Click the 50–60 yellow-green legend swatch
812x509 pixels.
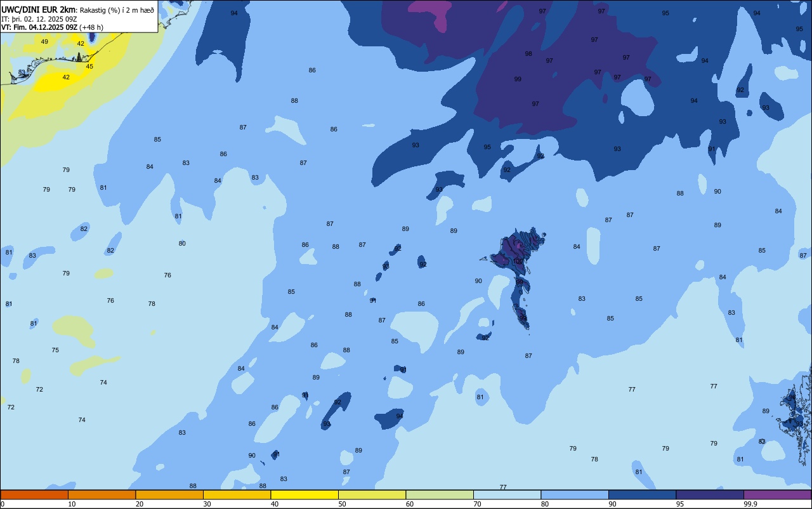coord(372,494)
